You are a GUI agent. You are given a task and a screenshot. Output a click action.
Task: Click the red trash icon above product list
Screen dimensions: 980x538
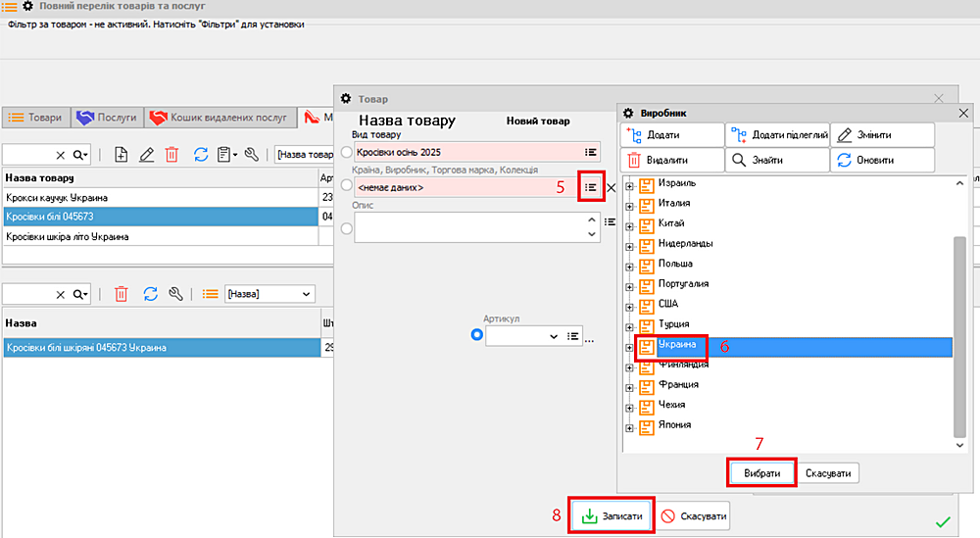[x=171, y=154]
